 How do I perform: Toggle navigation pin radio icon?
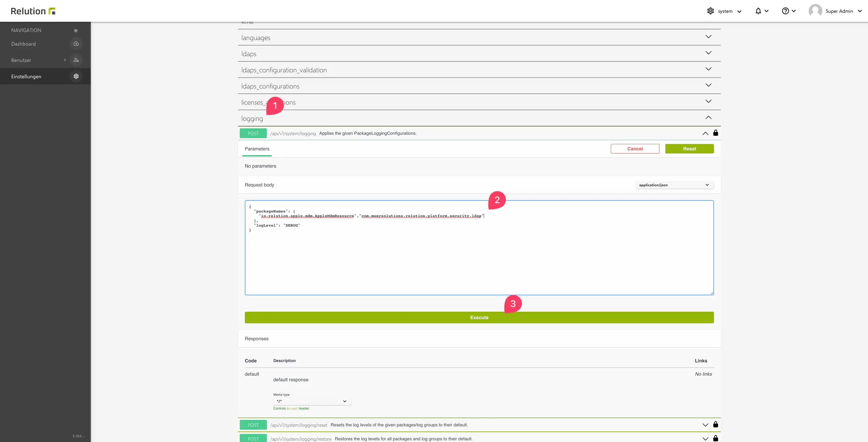[76, 31]
